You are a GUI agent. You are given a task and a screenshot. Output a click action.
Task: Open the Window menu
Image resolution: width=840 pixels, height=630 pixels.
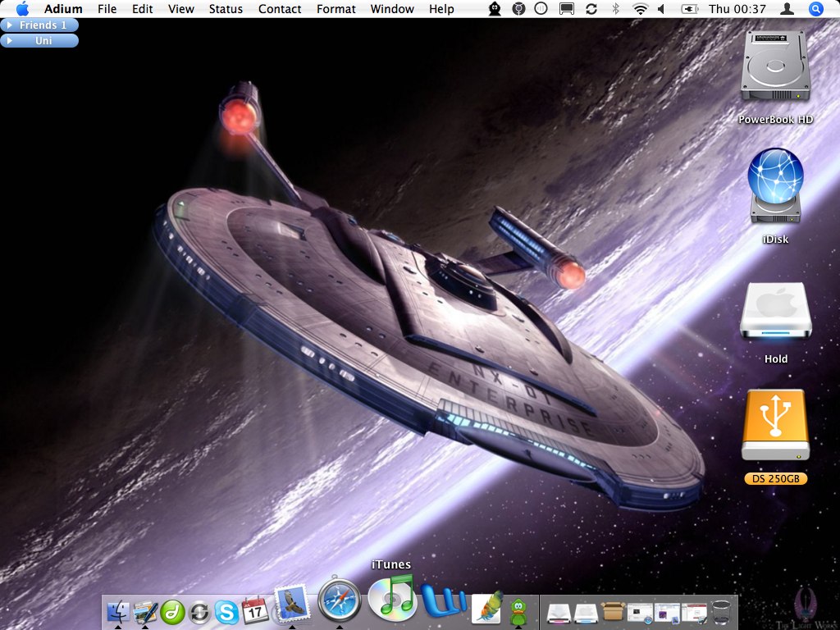point(392,8)
